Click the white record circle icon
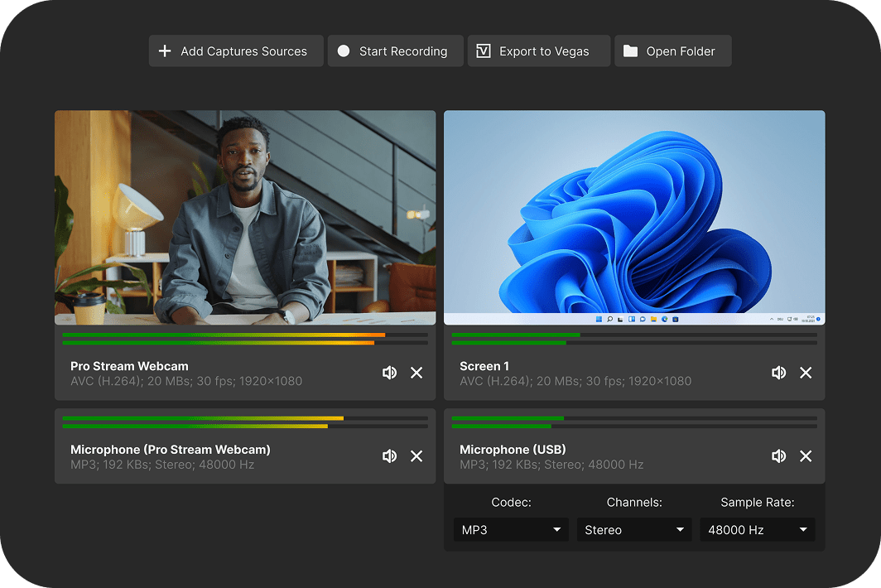This screenshot has width=881, height=588. click(344, 51)
